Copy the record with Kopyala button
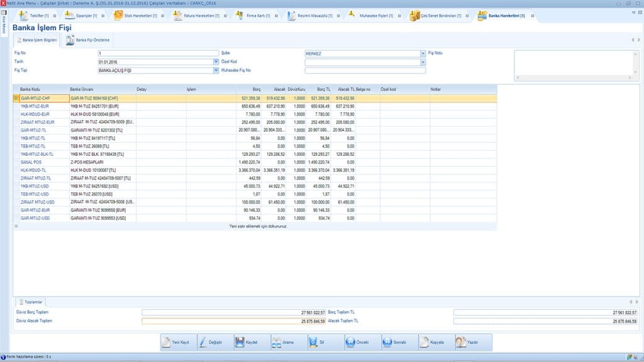This screenshot has height=362, width=644. tap(432, 343)
